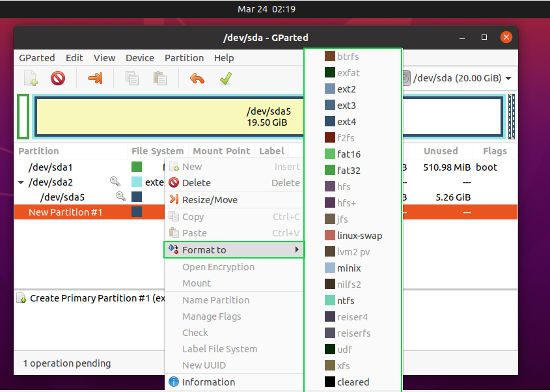Click the 5.26 GiB unused value
The image size is (550, 392).
[x=453, y=197]
